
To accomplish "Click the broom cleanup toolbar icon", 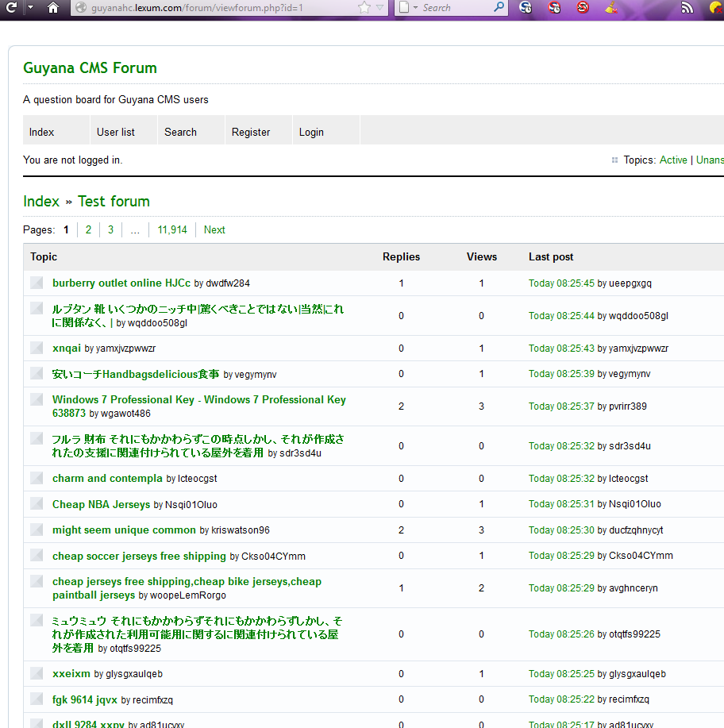I will (611, 8).
